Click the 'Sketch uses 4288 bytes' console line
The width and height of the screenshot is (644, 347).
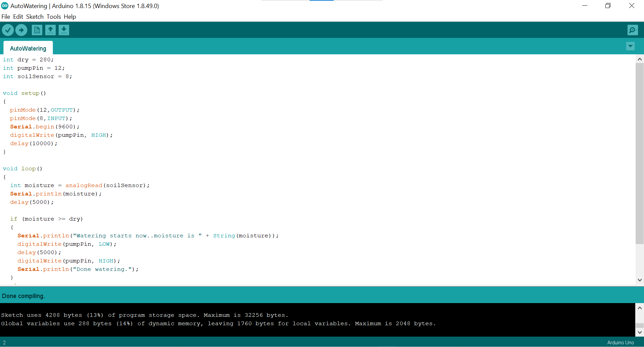point(145,315)
